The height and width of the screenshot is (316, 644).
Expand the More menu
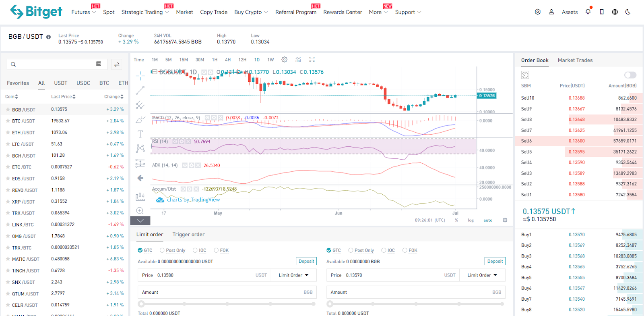(378, 12)
